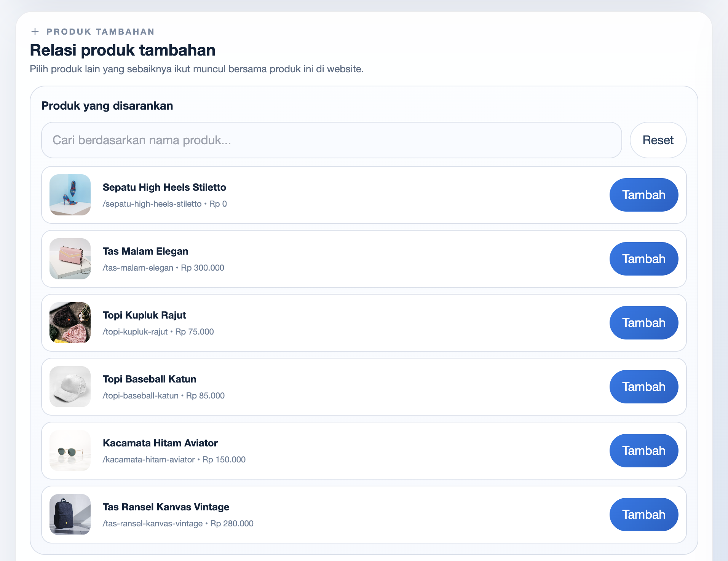728x561 pixels.
Task: Click the Relasi produk tambahan heading
Action: [x=123, y=50]
